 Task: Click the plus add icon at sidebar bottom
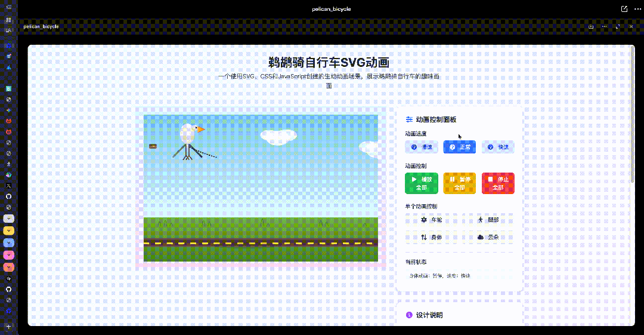[x=8, y=327]
